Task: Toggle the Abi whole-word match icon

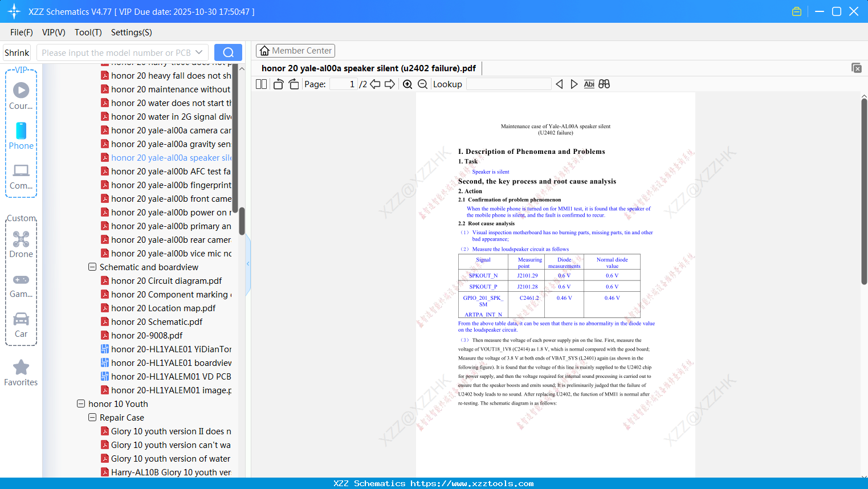Action: point(589,84)
